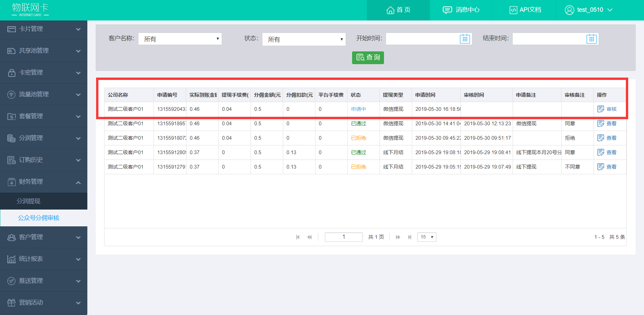Sort by 申请时间 column header
This screenshot has height=315, width=644.
point(436,95)
